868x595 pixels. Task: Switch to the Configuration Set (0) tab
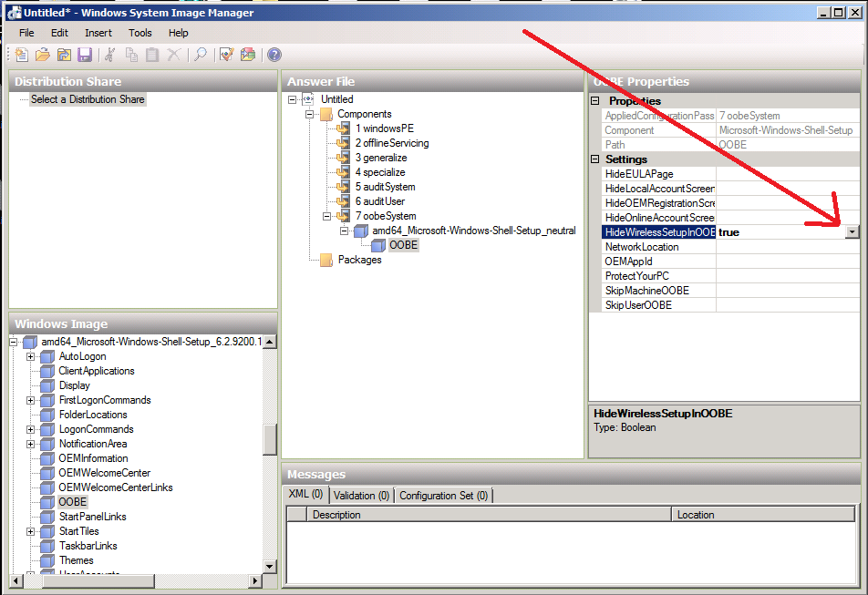(x=444, y=496)
